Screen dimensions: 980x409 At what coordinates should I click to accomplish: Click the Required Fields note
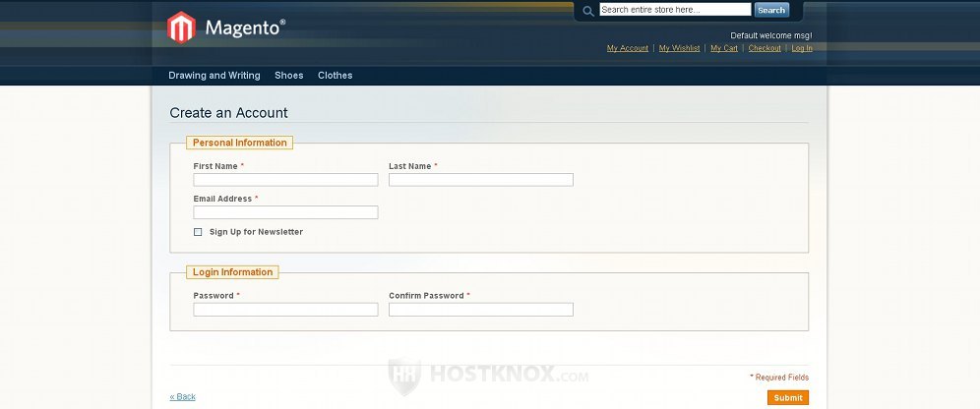[x=779, y=378]
